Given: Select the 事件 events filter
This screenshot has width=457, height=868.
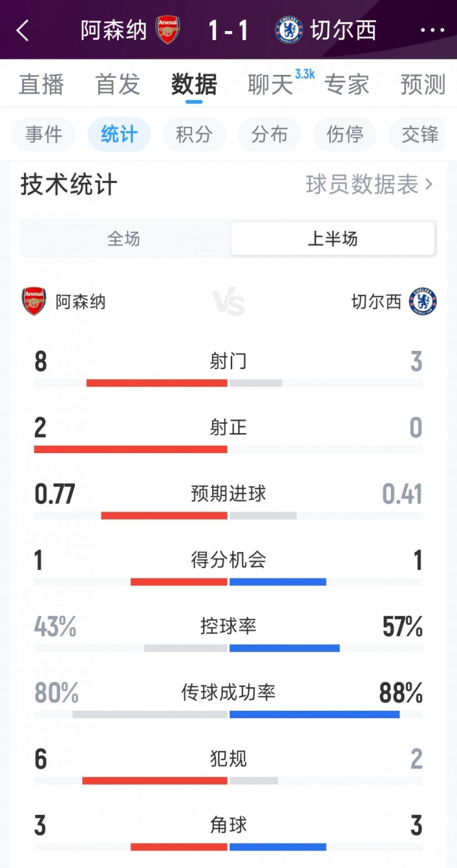Looking at the screenshot, I should coord(44,135).
